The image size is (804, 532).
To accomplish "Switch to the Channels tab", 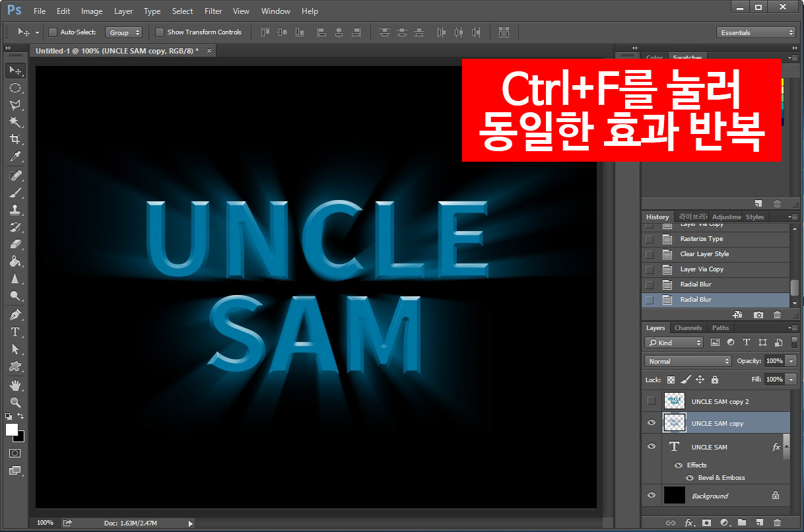I will click(688, 327).
